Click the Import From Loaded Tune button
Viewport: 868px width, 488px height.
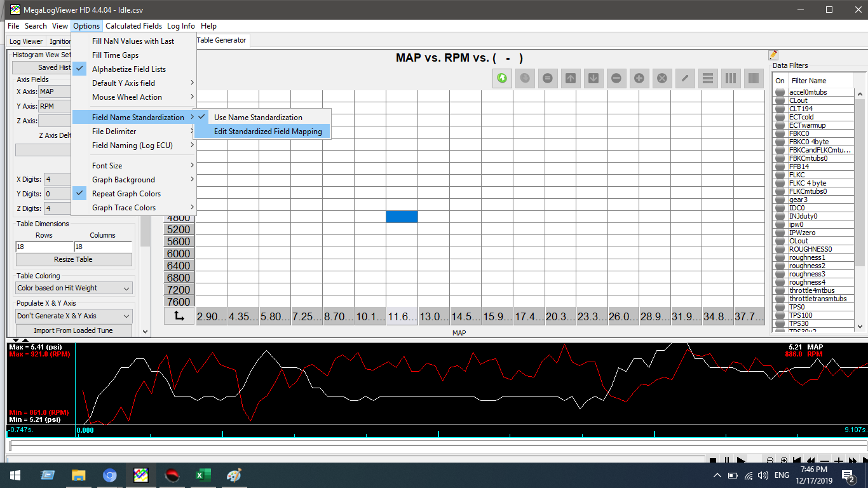(74, 330)
